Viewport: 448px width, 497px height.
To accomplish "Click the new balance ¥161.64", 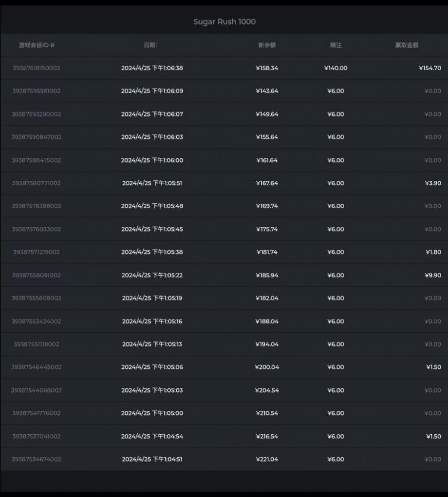I will point(267,160).
